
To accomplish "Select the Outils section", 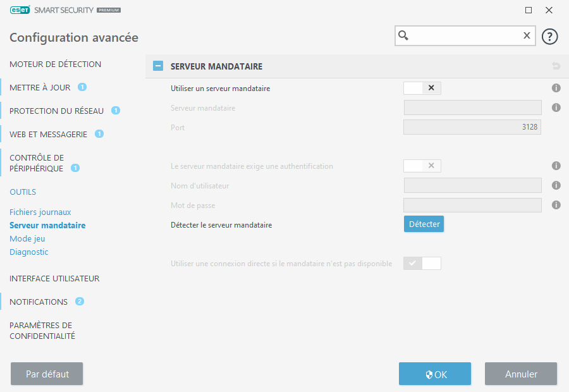I will [x=23, y=192].
